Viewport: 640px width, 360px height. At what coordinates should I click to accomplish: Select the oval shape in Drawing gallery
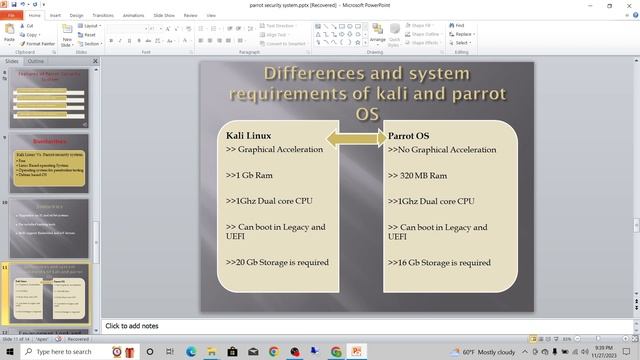click(x=350, y=27)
